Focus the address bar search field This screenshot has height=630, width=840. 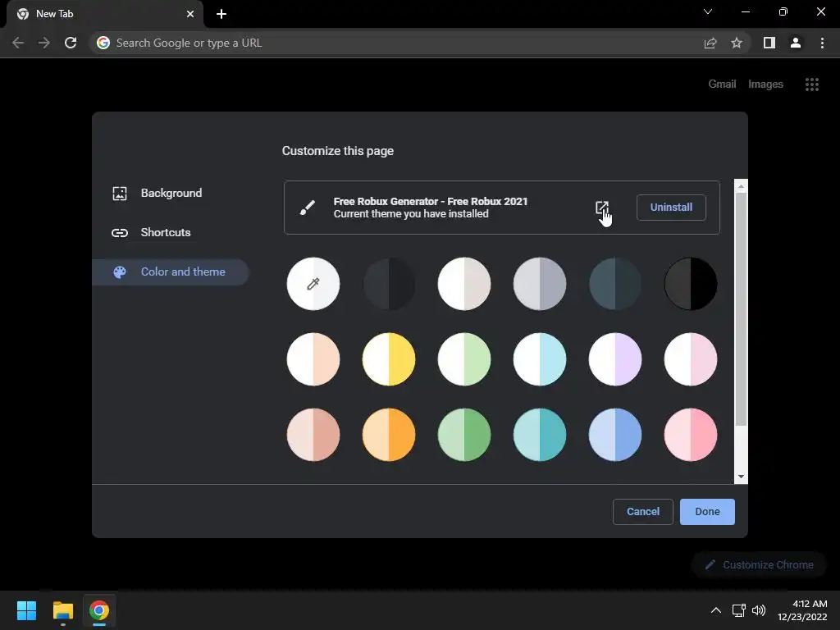pyautogui.click(x=396, y=43)
